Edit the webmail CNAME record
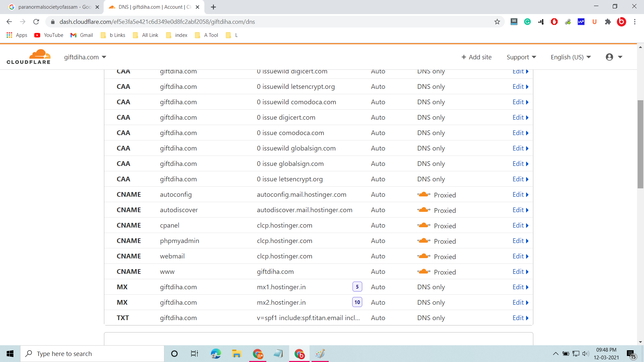 [x=520, y=256]
